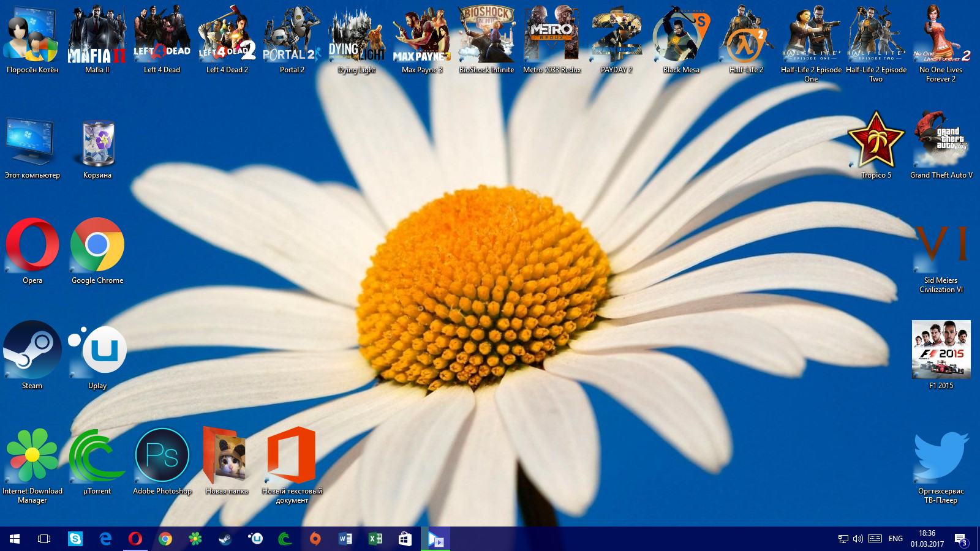Change input language from ENG

(896, 539)
